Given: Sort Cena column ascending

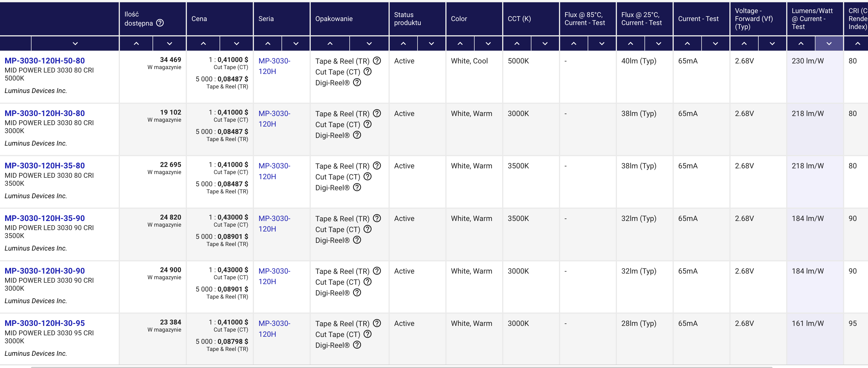Looking at the screenshot, I should tap(203, 44).
